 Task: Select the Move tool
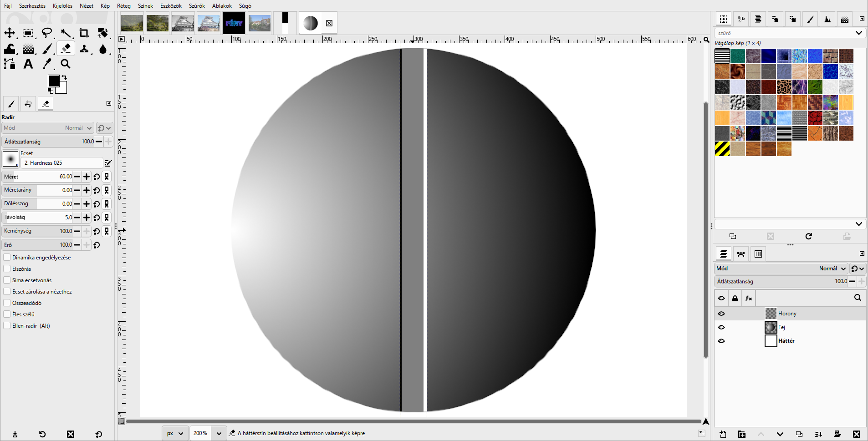(10, 33)
